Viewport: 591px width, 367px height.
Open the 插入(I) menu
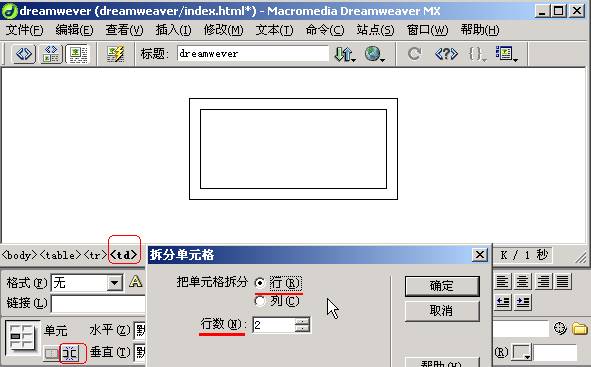(x=173, y=30)
